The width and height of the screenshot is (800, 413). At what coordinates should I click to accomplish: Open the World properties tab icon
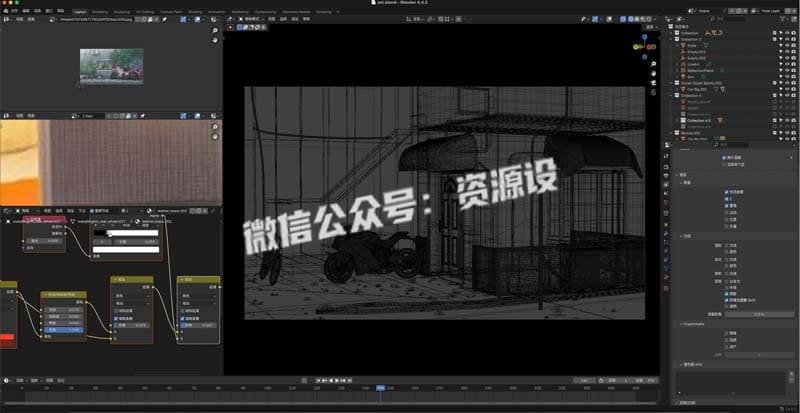tap(666, 202)
